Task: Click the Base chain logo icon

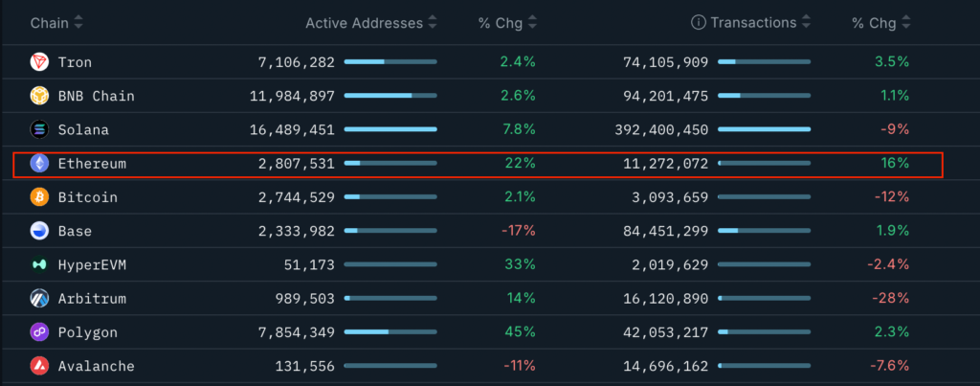Action: [39, 231]
